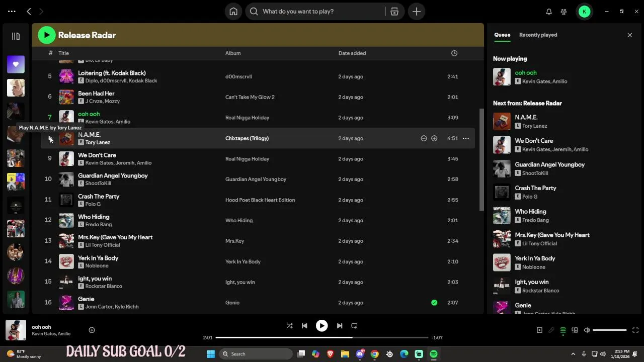The image size is (644, 362).
Task: Toggle saved checkmark on Genie track
Action: [x=434, y=303]
